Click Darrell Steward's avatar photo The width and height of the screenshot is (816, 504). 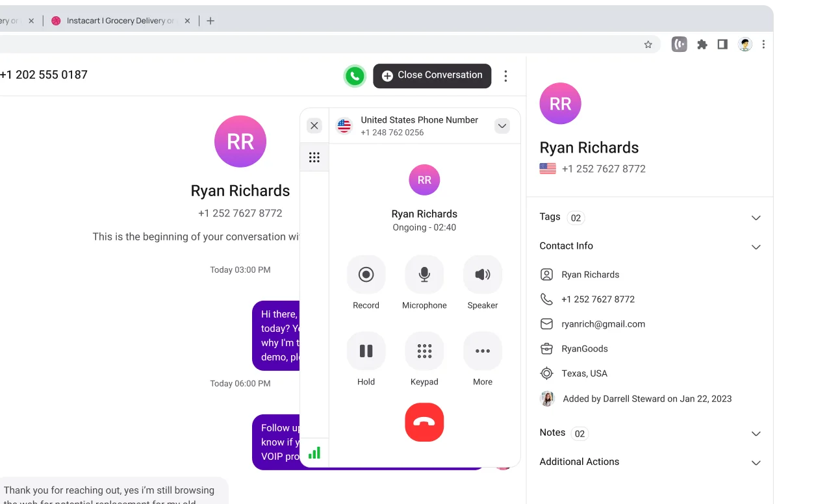(x=547, y=399)
